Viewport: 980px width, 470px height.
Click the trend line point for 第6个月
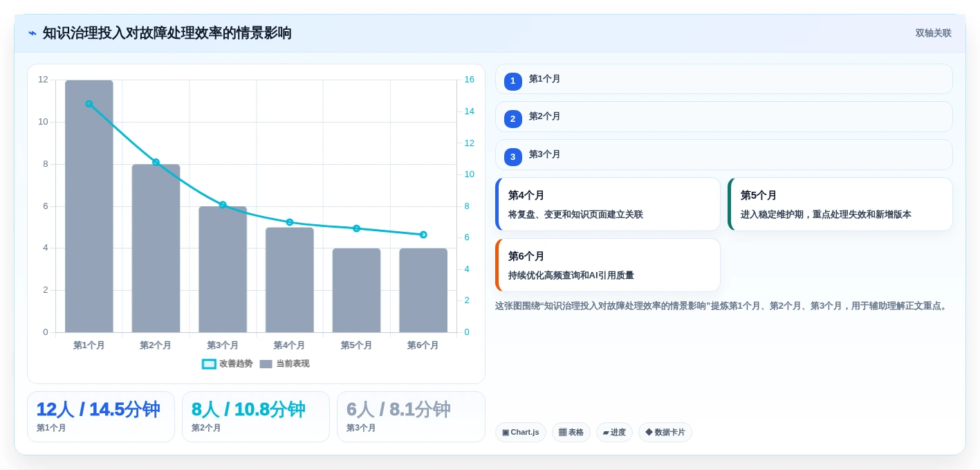click(423, 235)
